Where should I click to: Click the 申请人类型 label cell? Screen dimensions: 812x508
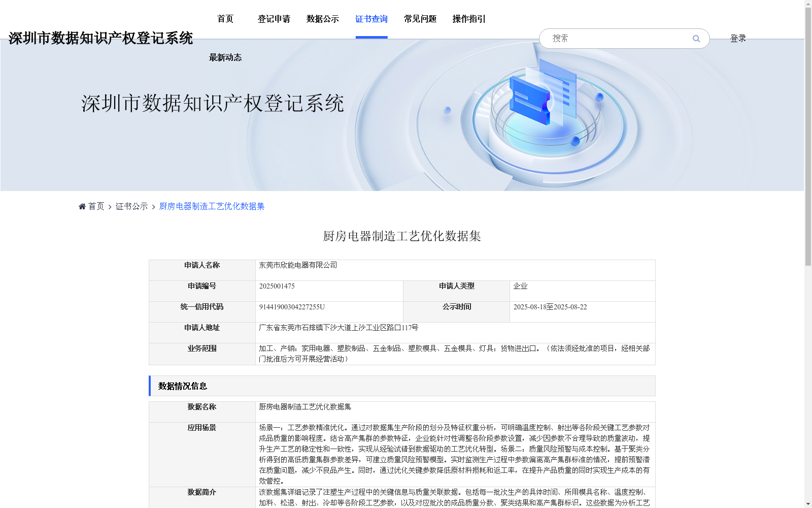[x=457, y=291]
